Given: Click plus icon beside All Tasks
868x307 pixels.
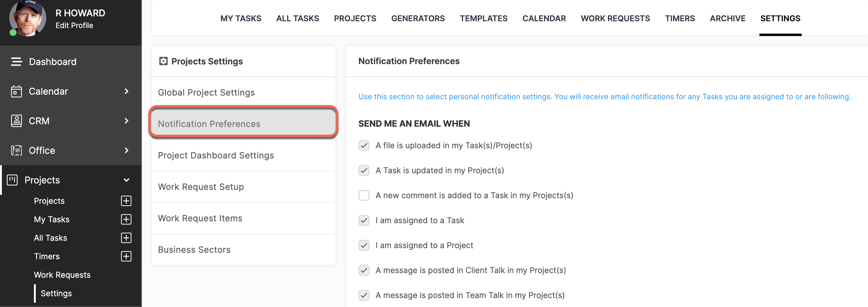Looking at the screenshot, I should coord(126,238).
